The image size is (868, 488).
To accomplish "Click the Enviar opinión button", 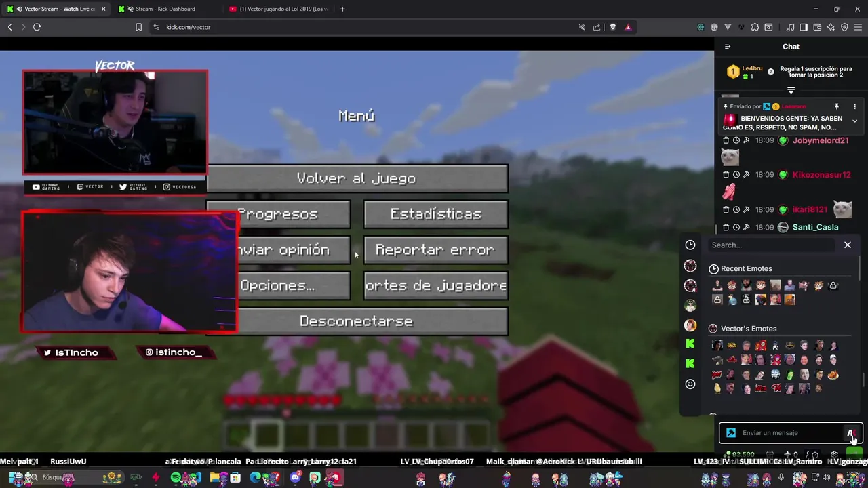I will click(278, 250).
